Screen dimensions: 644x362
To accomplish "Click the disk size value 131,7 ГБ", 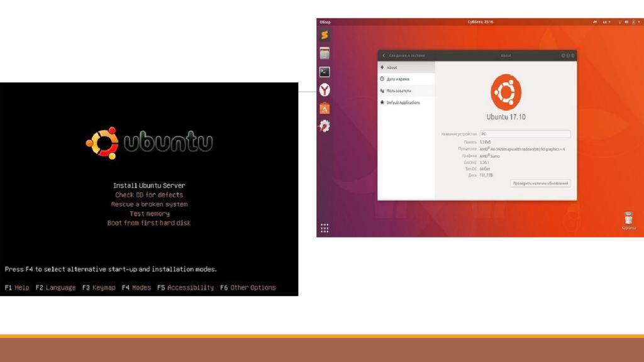I will (x=486, y=175).
